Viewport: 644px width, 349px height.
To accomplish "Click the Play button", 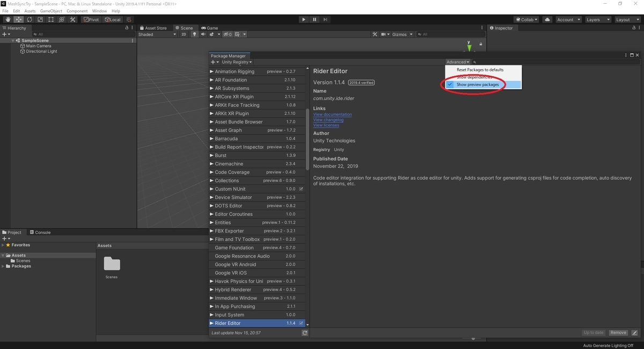I will (x=304, y=19).
